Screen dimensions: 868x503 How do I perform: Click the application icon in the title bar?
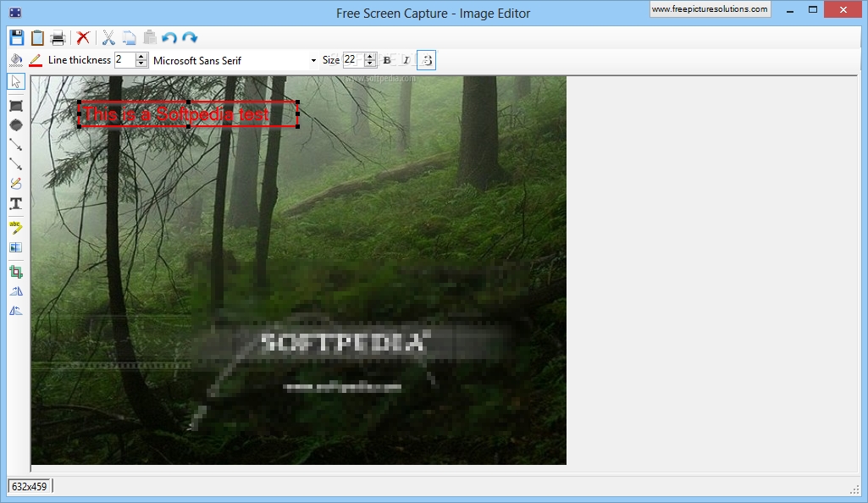(15, 12)
